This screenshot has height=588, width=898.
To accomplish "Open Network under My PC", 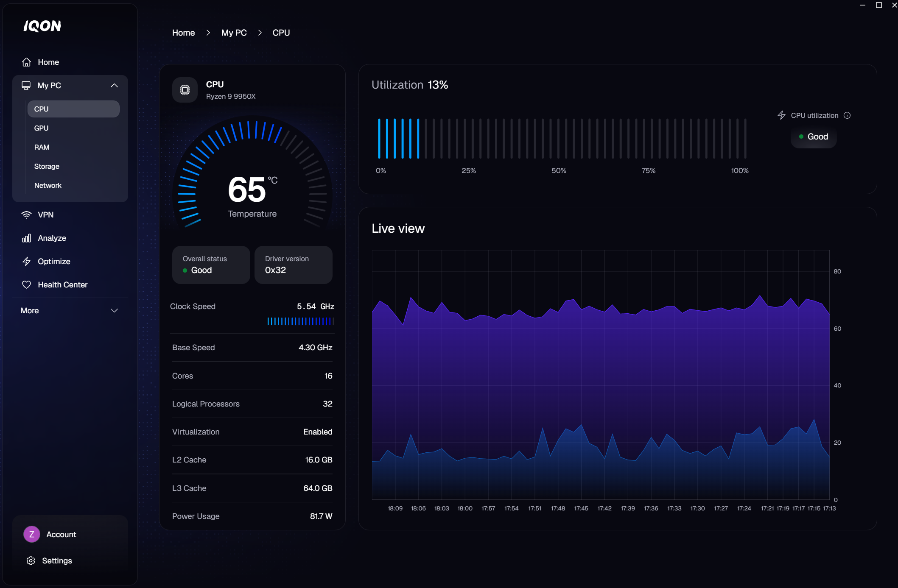I will [x=48, y=185].
